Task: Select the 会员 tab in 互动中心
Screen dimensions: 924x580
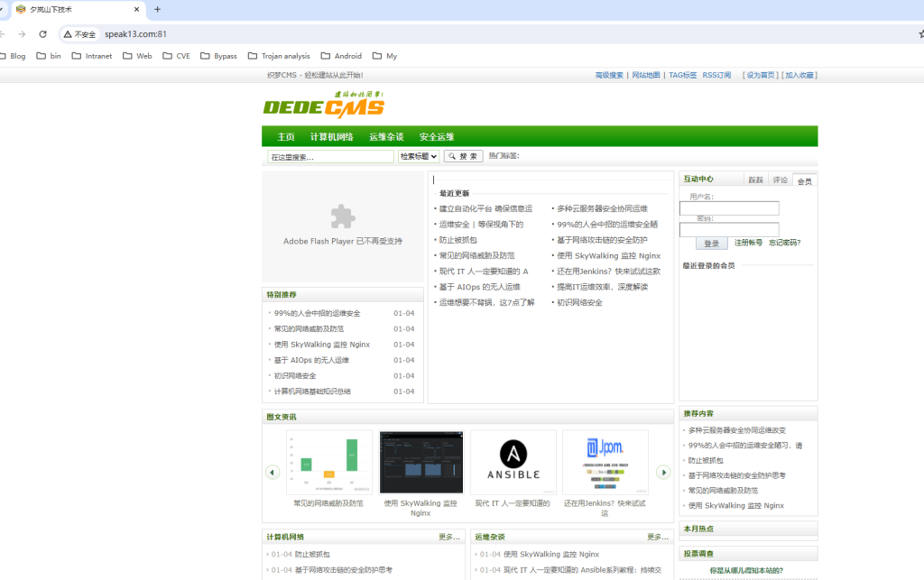Action: 804,180
